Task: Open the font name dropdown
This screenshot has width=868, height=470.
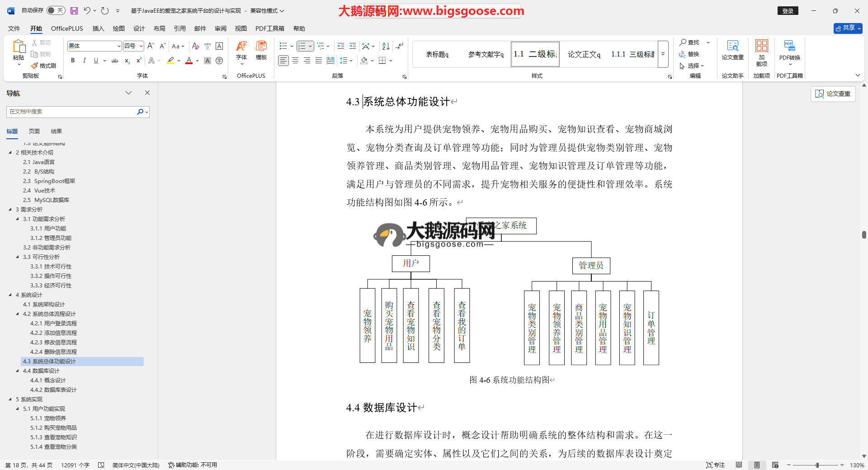Action: click(119, 46)
